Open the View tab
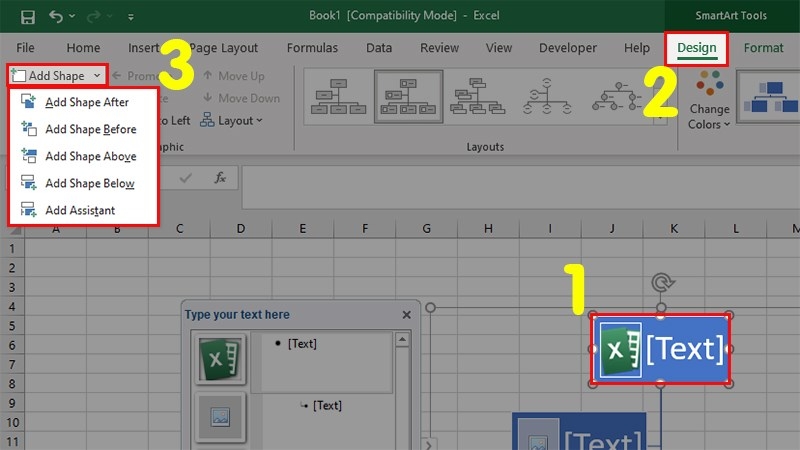This screenshot has width=800, height=450. pyautogui.click(x=498, y=48)
